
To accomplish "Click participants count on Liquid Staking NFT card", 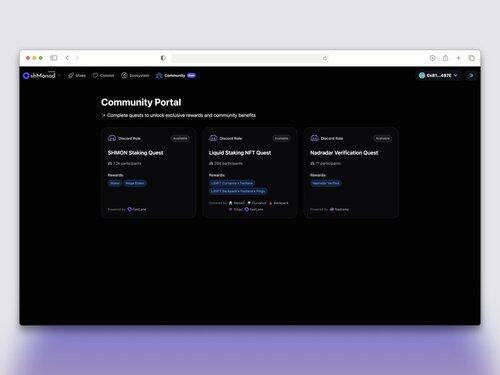I will tap(226, 164).
